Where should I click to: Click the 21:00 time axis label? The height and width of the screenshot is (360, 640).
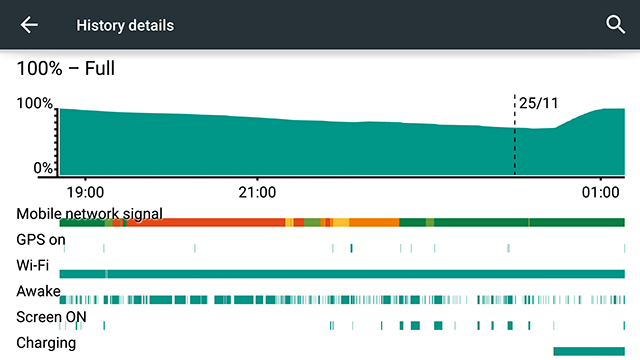(257, 192)
